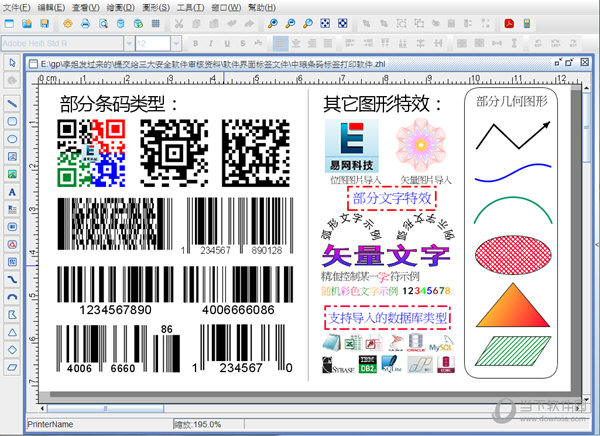Click the horizontal scrollbar thumb below canvas

[106, 408]
